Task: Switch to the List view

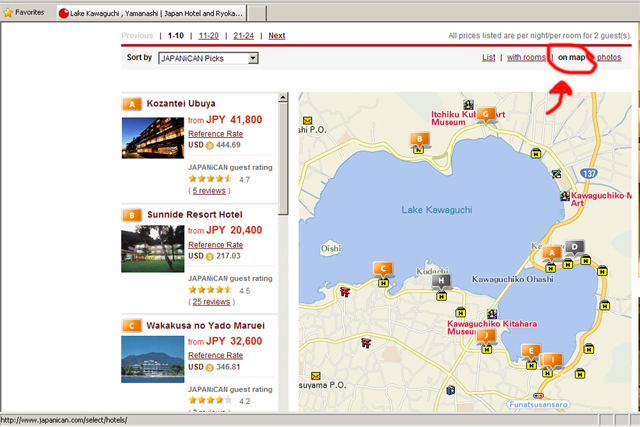Action: (489, 58)
